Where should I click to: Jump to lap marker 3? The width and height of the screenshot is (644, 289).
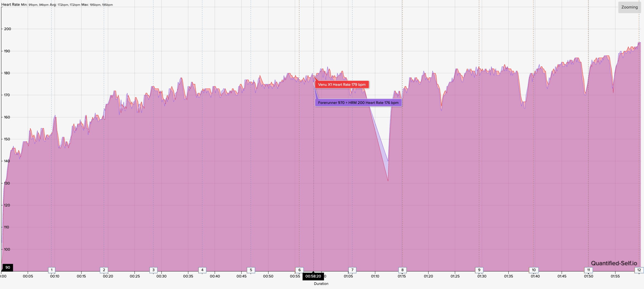(153, 270)
